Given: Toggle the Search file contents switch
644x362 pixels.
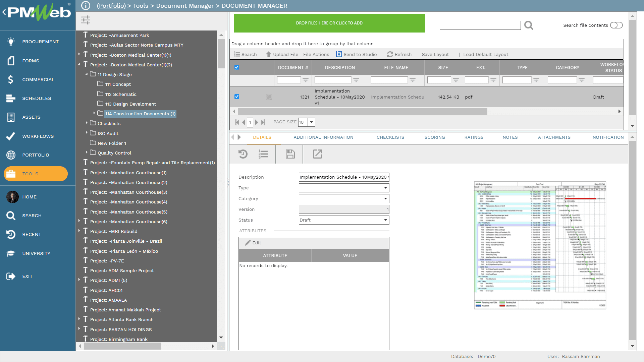Looking at the screenshot, I should 616,25.
